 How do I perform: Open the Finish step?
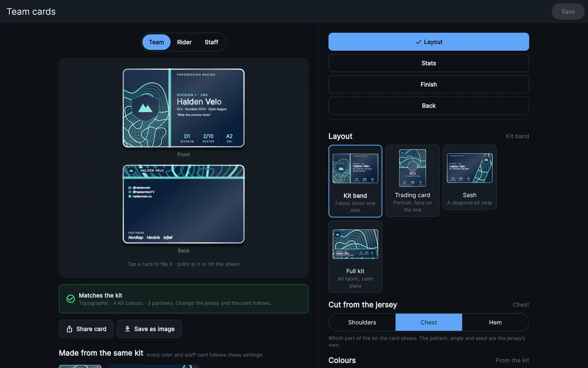[x=429, y=84]
